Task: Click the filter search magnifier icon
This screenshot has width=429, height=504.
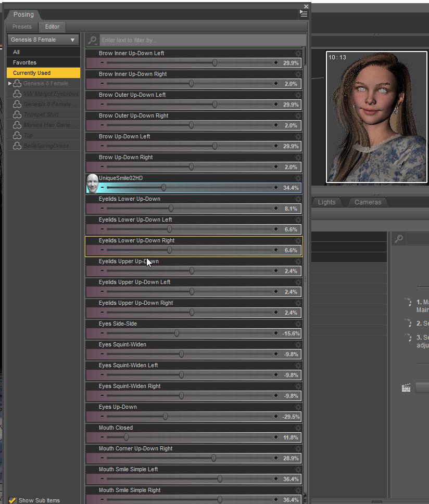Action: click(x=92, y=40)
